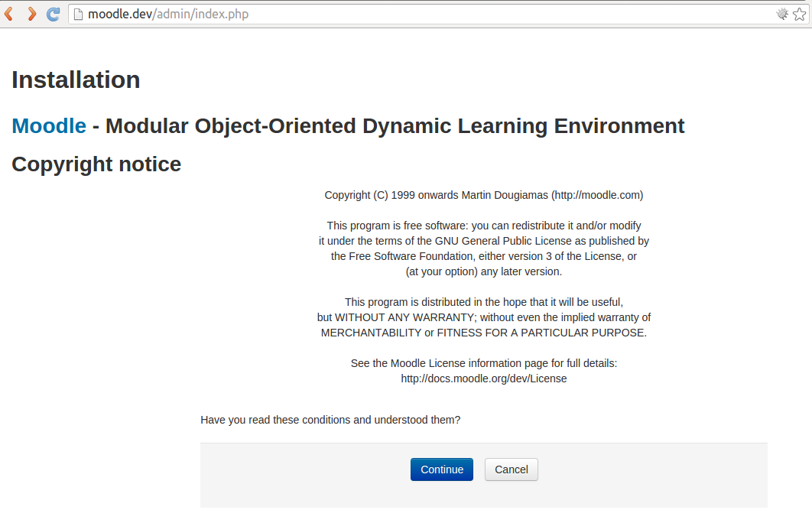
Task: Cancel the installation with Cancel button
Action: 511,469
